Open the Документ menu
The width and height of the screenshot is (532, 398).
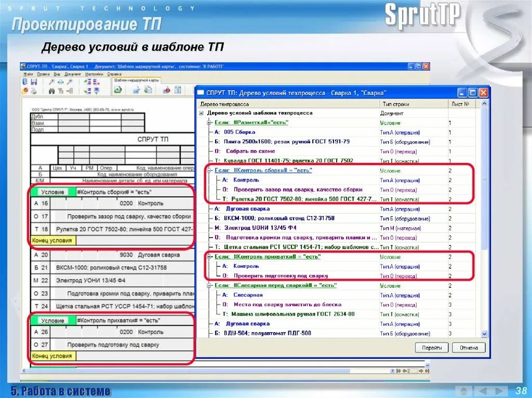pyautogui.click(x=73, y=74)
